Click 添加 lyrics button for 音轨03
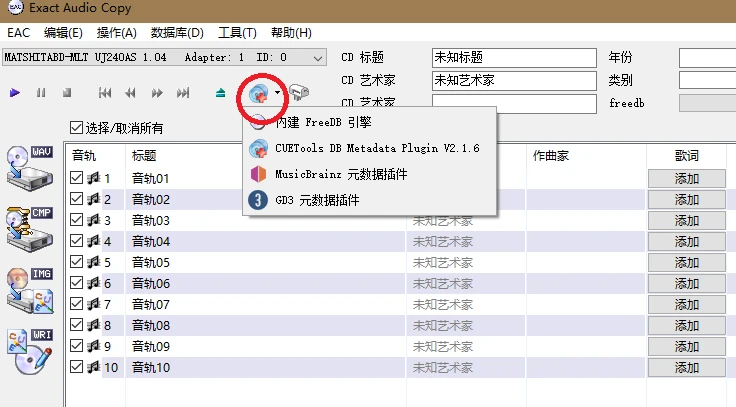Image resolution: width=736 pixels, height=407 pixels. [687, 221]
